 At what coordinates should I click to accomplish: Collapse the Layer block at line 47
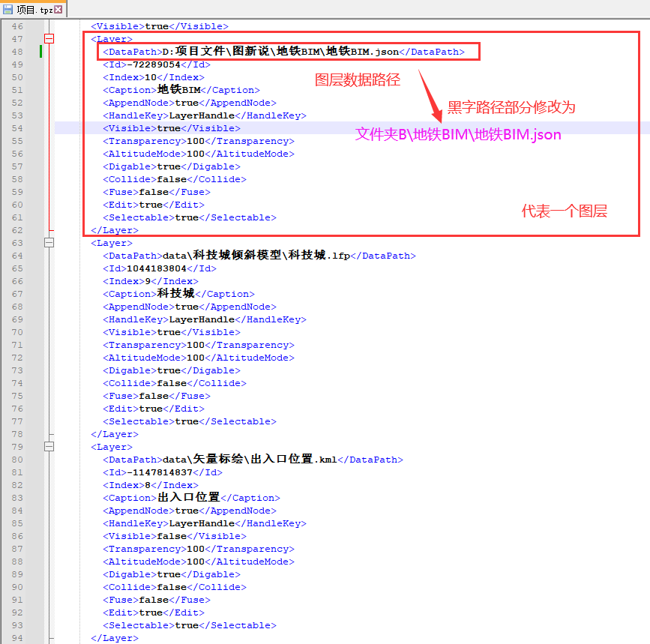[x=49, y=39]
